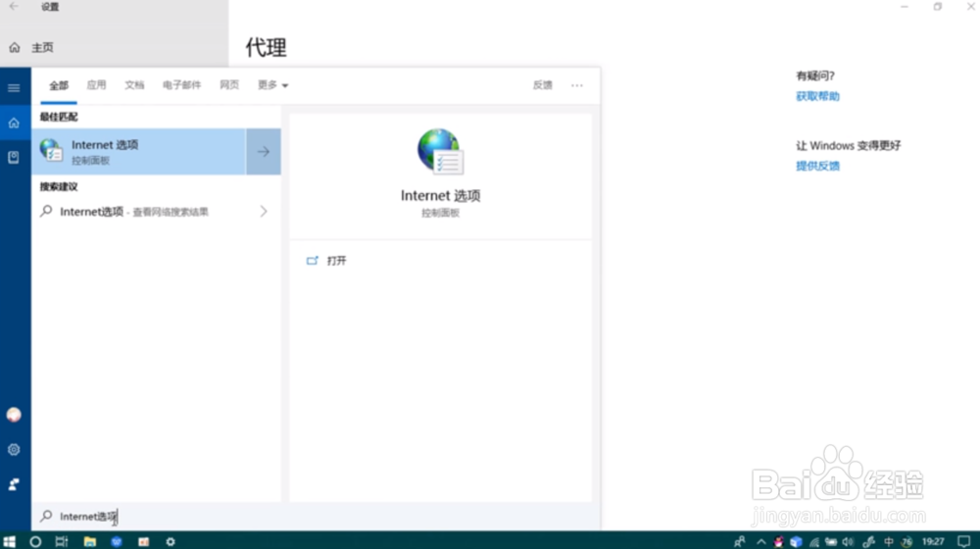Click the 最佳匹配 section heading
This screenshot has height=549, width=980.
pyautogui.click(x=59, y=117)
